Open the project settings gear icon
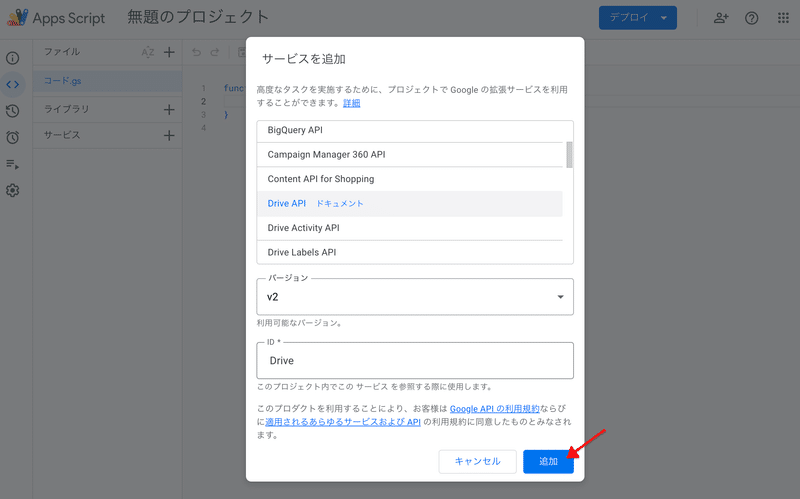Screen dimensions: 800x499 [x=13, y=190]
